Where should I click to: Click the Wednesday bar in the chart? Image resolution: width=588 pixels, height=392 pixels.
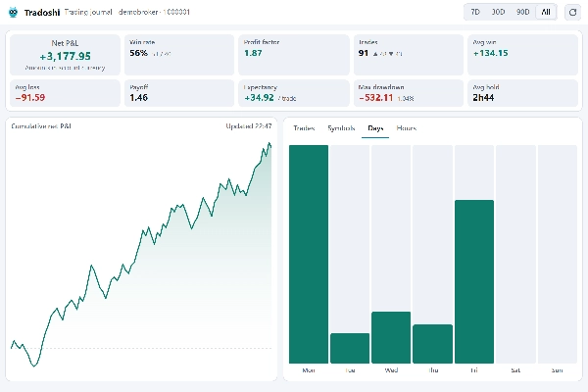tap(391, 337)
